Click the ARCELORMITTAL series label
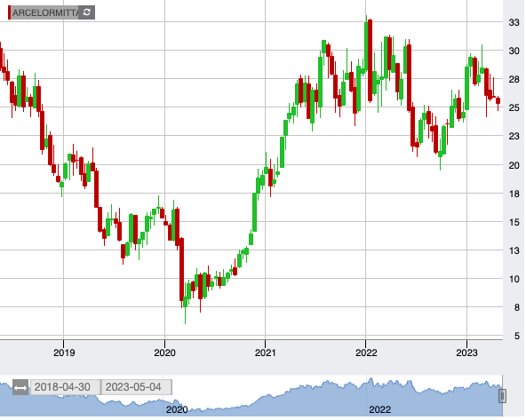The height and width of the screenshot is (420, 526). pyautogui.click(x=45, y=12)
